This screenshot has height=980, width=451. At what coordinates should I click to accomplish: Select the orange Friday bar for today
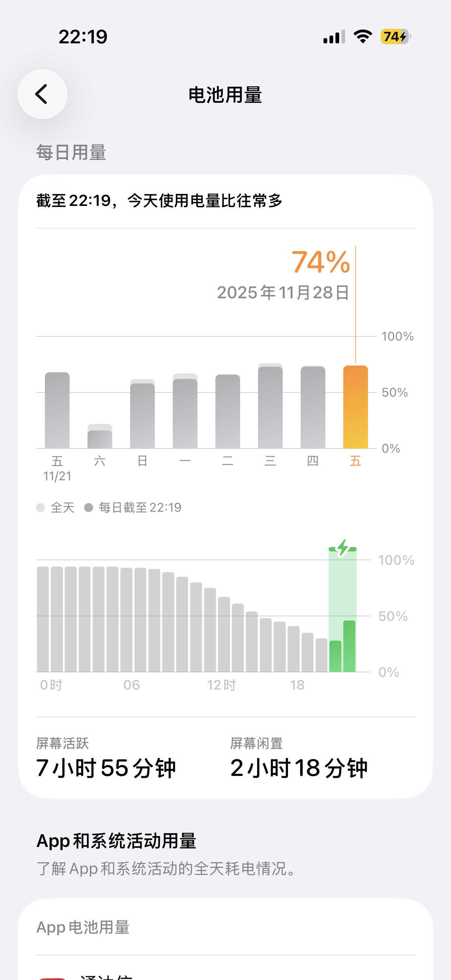[356, 407]
